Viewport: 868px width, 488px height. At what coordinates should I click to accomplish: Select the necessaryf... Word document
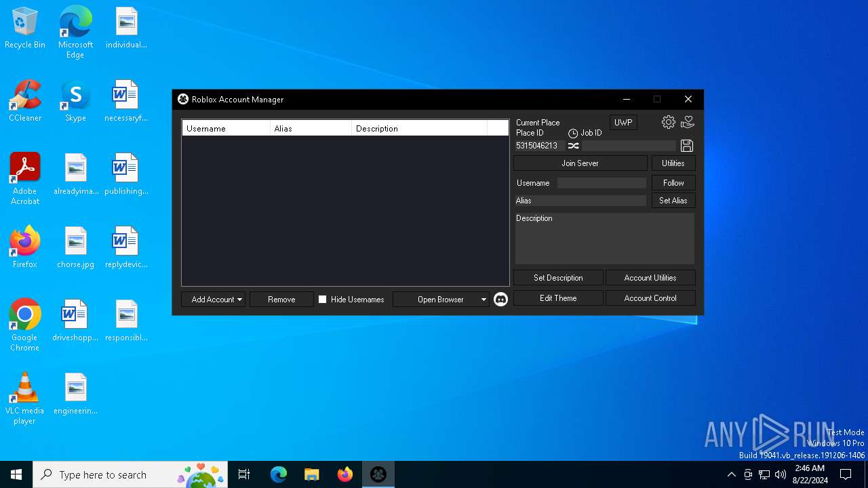coord(126,101)
